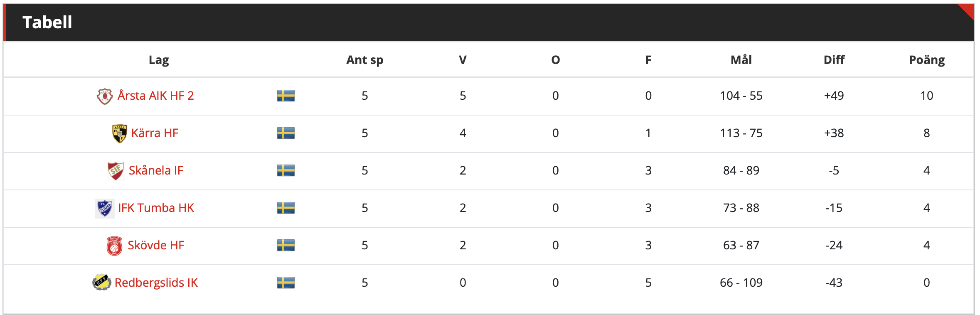Screen dimensions: 980x315
Task: Click the Årsta AIK HF 2 club crest
Action: (x=105, y=96)
